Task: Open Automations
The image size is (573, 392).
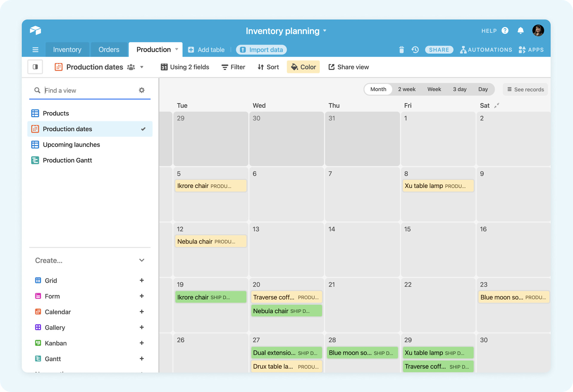Action: [486, 50]
